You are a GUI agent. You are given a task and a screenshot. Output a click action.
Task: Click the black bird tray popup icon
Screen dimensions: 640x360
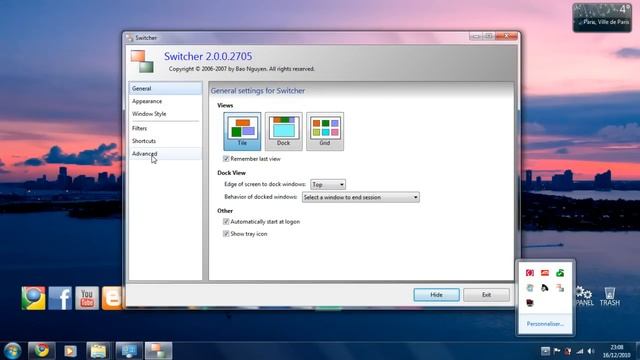(545, 288)
